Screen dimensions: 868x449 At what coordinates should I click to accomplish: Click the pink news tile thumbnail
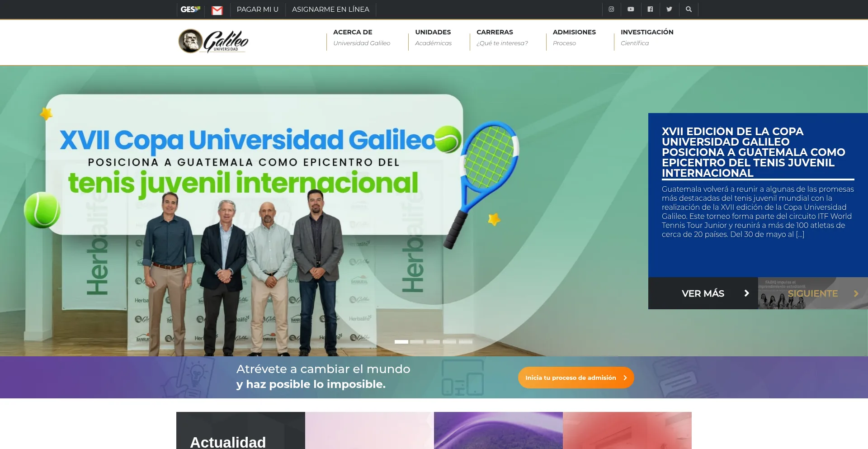point(369,430)
